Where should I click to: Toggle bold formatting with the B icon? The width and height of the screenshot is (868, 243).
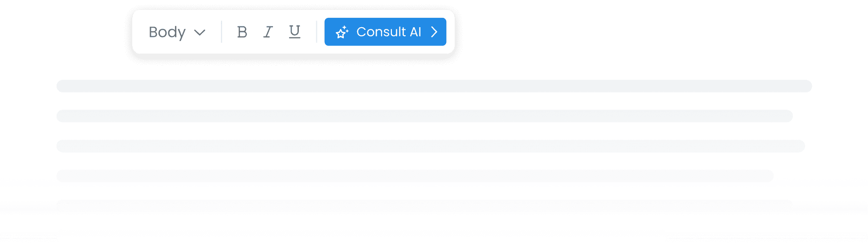(242, 32)
